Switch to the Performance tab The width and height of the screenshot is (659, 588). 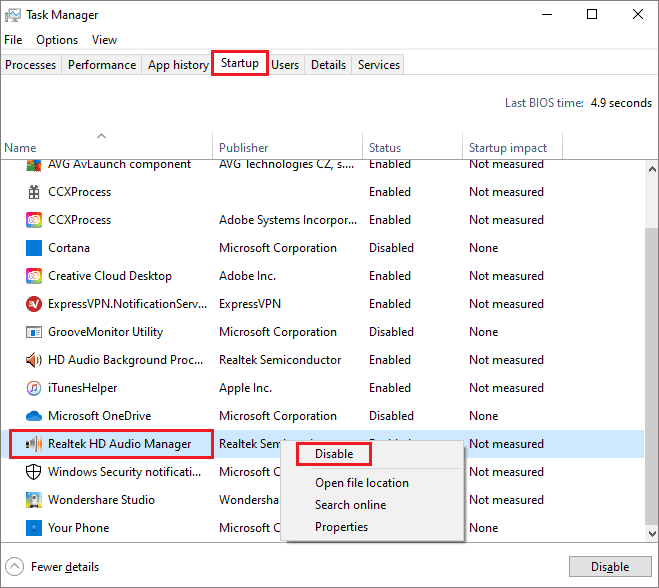(x=102, y=65)
